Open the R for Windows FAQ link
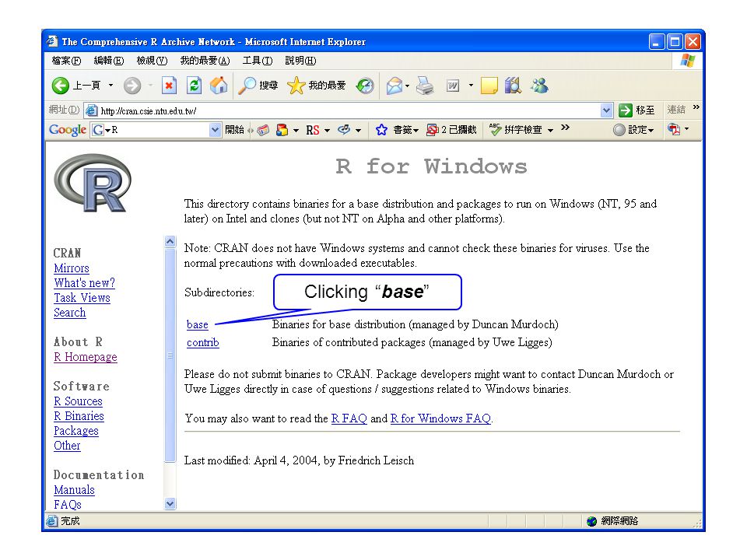Viewport: 747px width, 560px height. [440, 418]
